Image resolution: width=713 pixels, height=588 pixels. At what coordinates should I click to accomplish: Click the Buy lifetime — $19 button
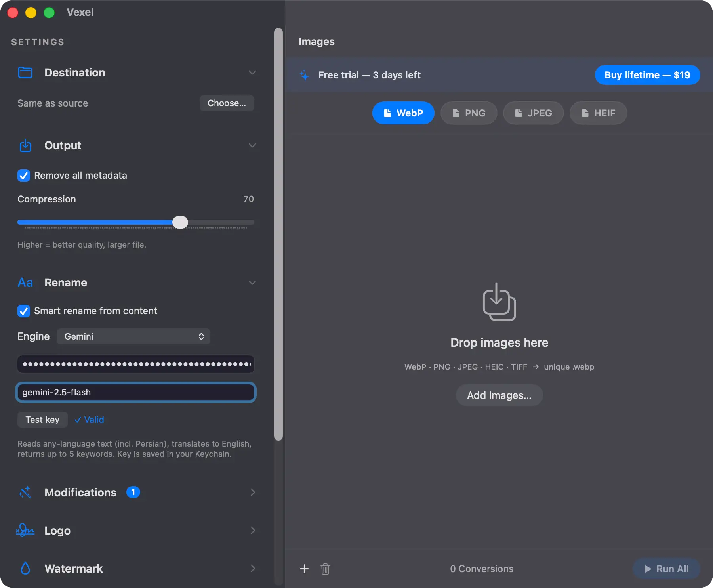pos(648,75)
